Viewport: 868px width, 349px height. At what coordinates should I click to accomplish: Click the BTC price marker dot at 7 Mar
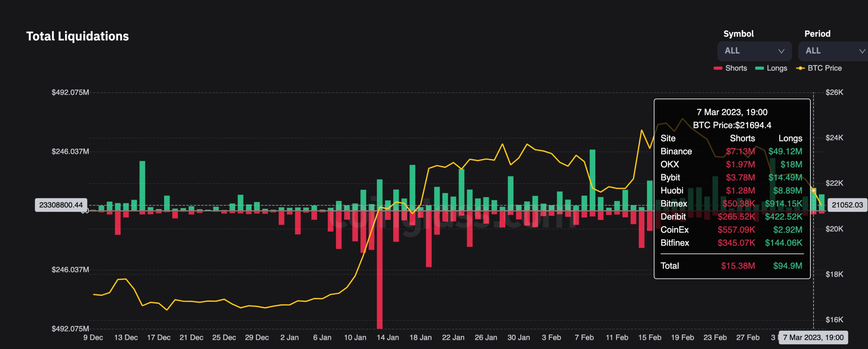(813, 190)
